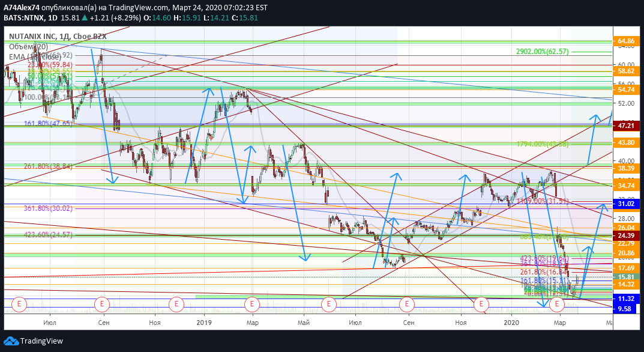This screenshot has height=352, width=644.
Task: Click the 64.86 orange price label
Action: (x=626, y=41)
